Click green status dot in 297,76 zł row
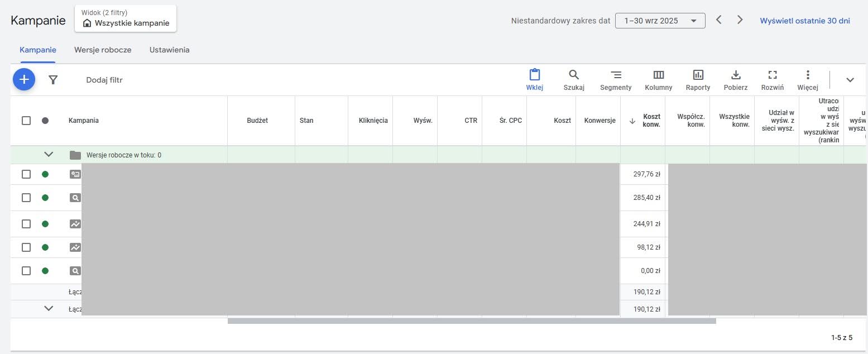The height and width of the screenshot is (354, 868). [45, 174]
